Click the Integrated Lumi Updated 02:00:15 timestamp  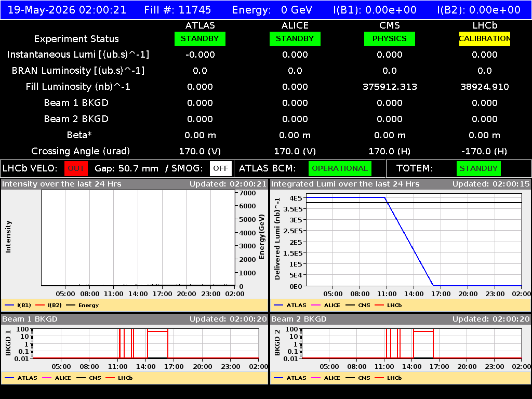click(491, 184)
